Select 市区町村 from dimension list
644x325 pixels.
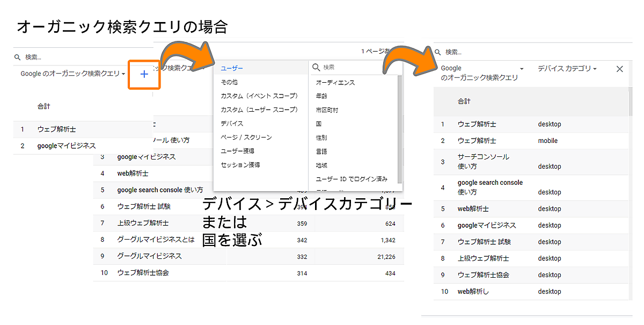327,110
